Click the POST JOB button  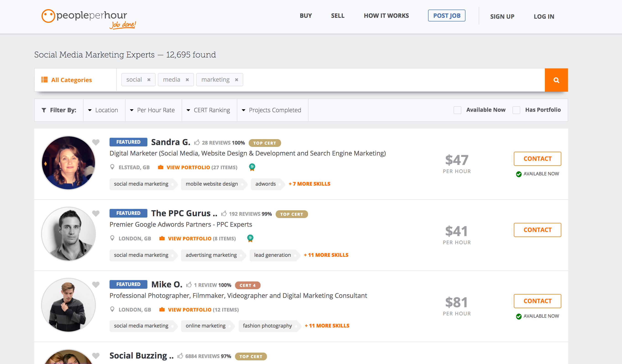point(447,16)
